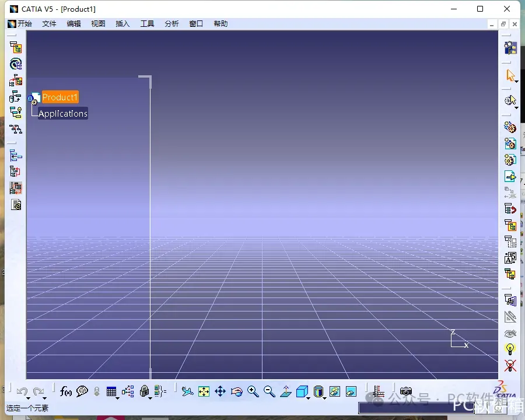Click the Assembly workbench icon at top right
525x420 pixels.
[510, 48]
